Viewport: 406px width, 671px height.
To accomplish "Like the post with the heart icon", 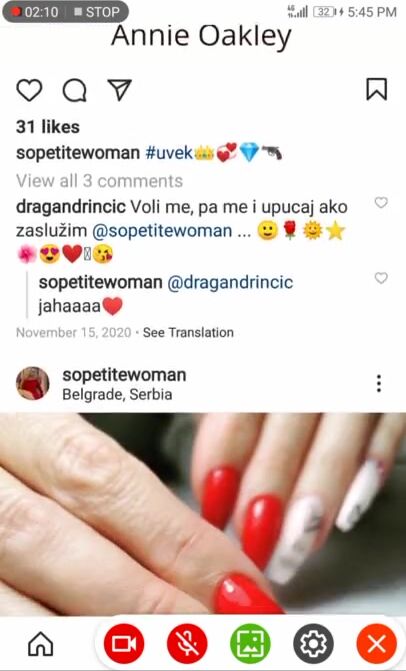I will (29, 90).
